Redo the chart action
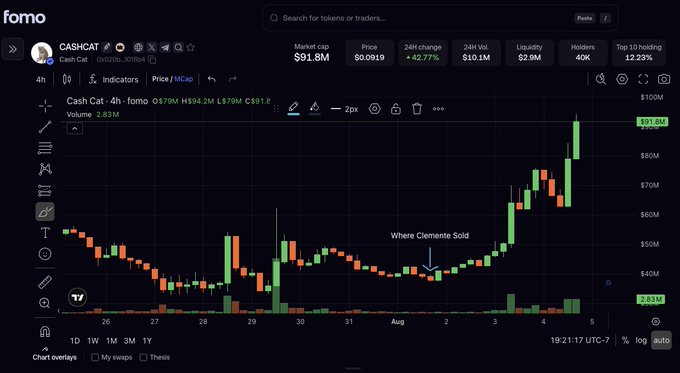Screen dimensions: 680x373 pos(232,79)
